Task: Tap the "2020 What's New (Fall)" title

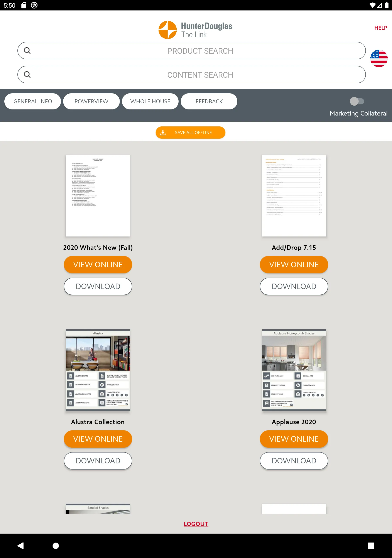Action: tap(98, 247)
